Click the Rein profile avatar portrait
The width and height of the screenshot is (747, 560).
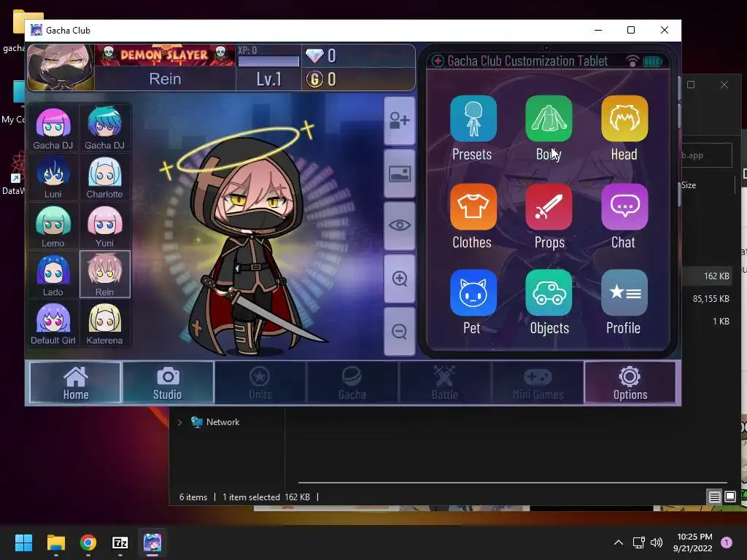point(61,67)
